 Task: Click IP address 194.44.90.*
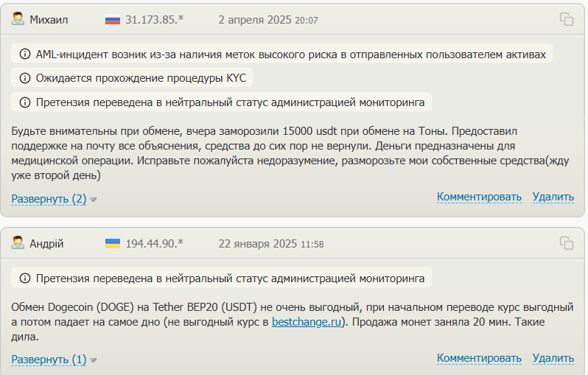[x=155, y=244]
